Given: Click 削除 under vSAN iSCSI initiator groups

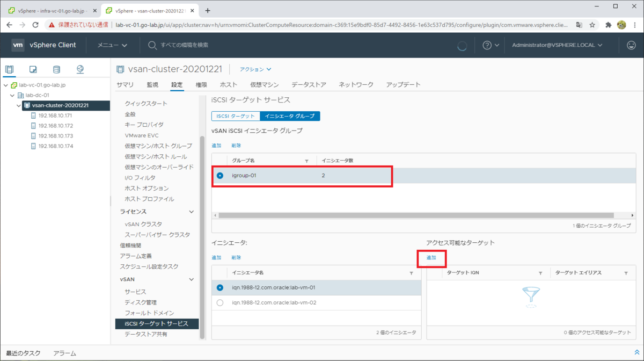Looking at the screenshot, I should coord(236,146).
